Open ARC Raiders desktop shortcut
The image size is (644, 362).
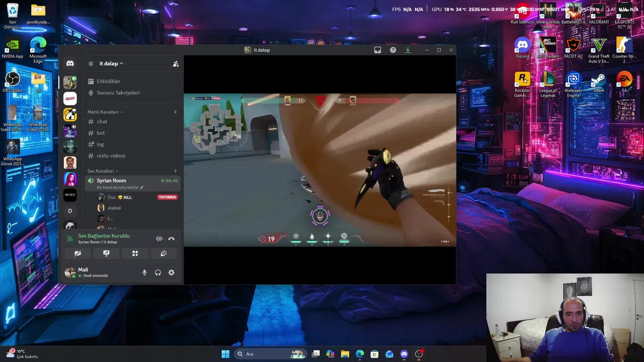tap(548, 48)
